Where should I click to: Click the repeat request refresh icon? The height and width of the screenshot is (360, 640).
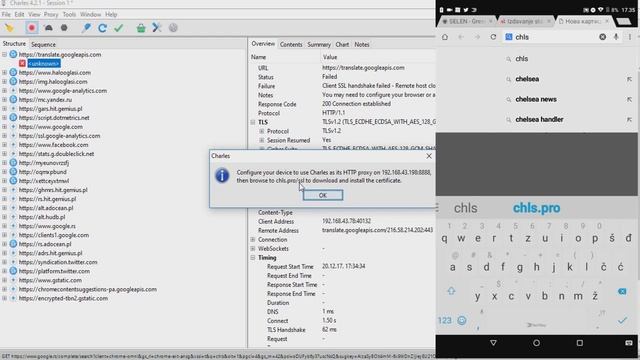click(x=102, y=28)
